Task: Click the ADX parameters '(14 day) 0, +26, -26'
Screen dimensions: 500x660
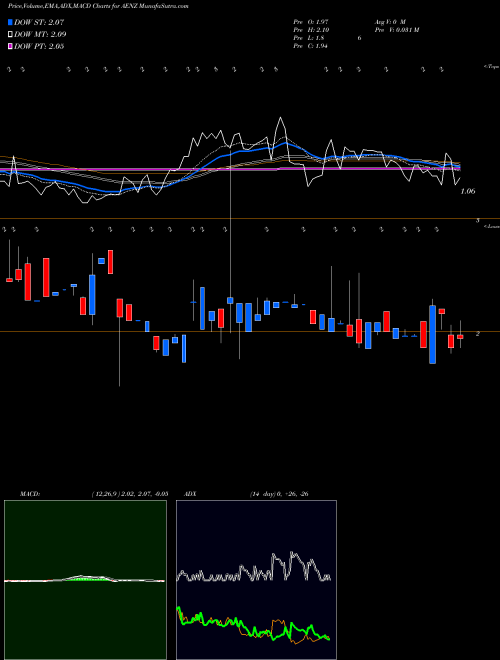Action: click(279, 494)
